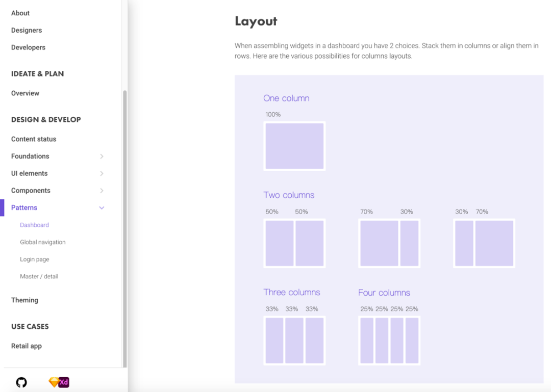Collapse the Patterns section chevron

click(102, 208)
